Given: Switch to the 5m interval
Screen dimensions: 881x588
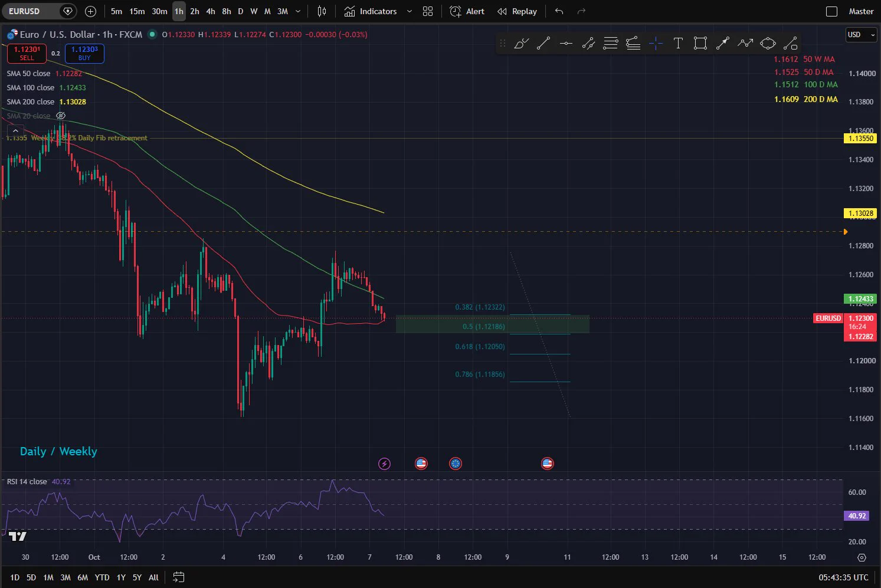Looking at the screenshot, I should pos(117,11).
